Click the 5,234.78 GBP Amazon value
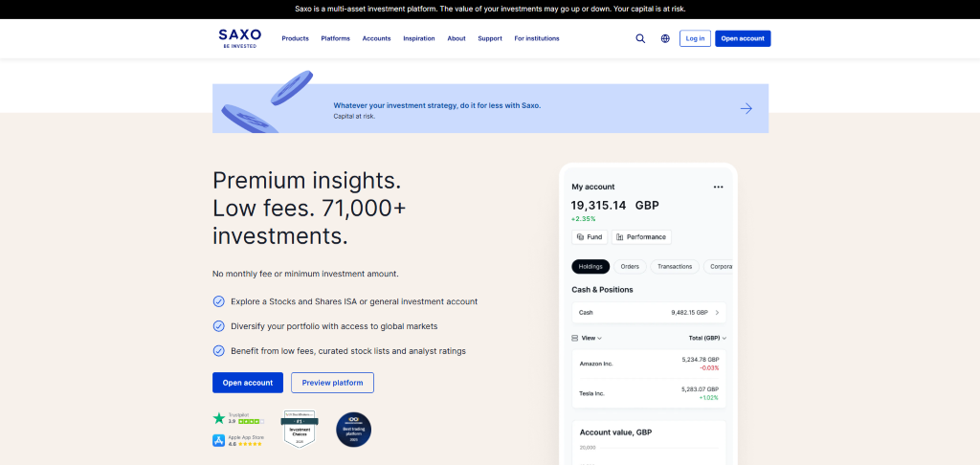980x465 pixels. tap(700, 360)
